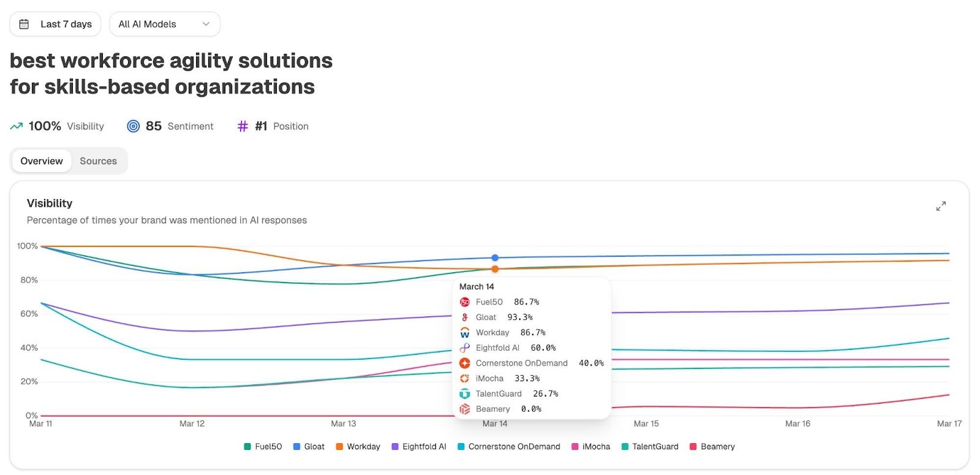Click the Cornerstone OnDemand icon in the tooltip

(x=464, y=363)
